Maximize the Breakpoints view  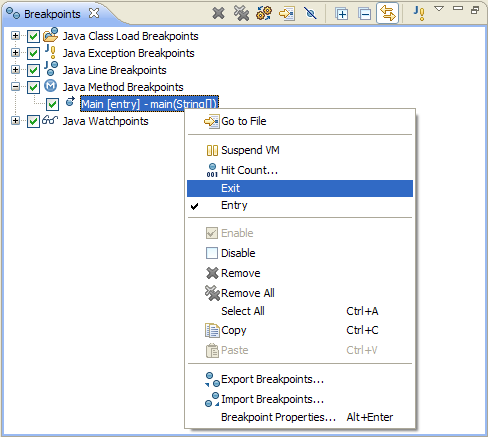pyautogui.click(x=475, y=10)
